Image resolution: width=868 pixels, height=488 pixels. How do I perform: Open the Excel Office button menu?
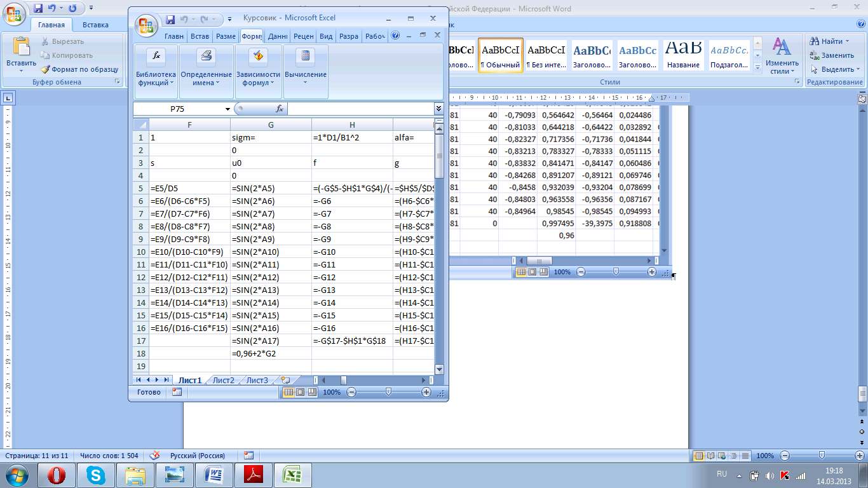pyautogui.click(x=146, y=26)
